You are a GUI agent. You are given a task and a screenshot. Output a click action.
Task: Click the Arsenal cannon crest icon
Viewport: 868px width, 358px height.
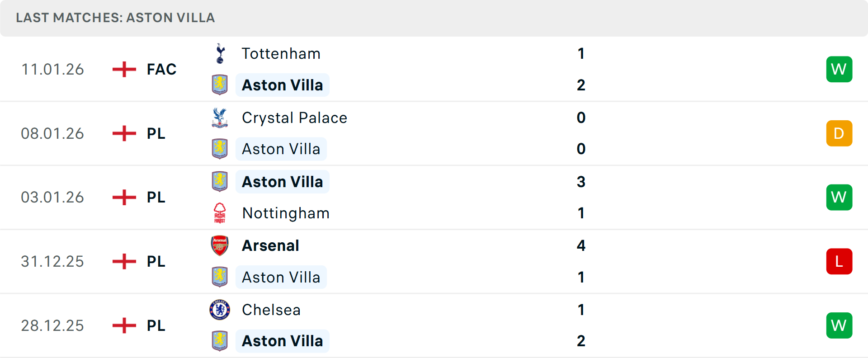pos(220,245)
